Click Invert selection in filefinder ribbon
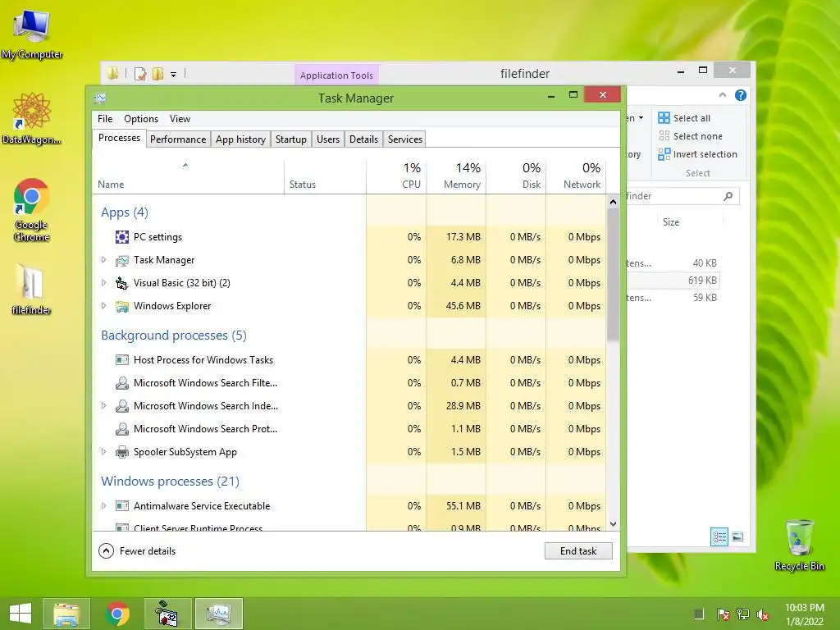The width and height of the screenshot is (840, 630). click(698, 154)
